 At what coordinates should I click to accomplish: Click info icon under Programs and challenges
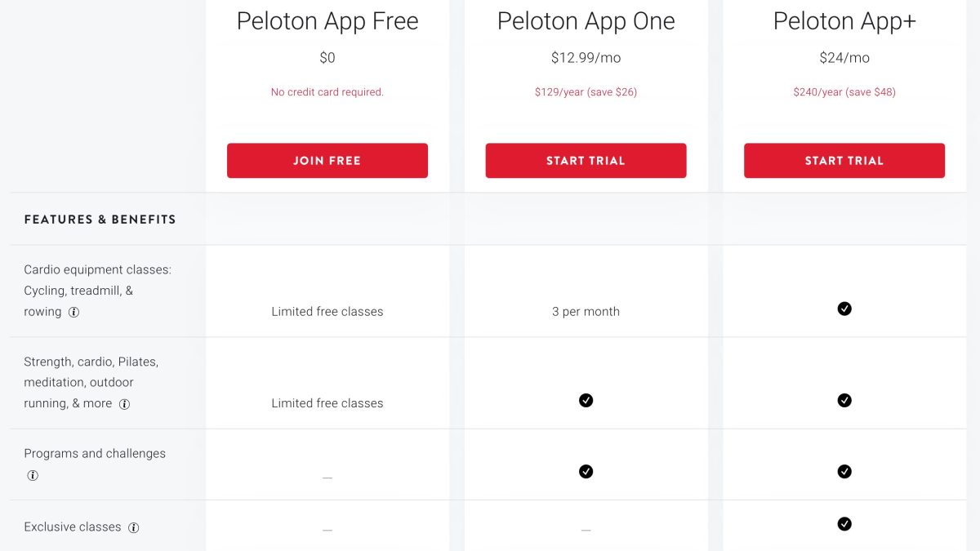(x=33, y=475)
